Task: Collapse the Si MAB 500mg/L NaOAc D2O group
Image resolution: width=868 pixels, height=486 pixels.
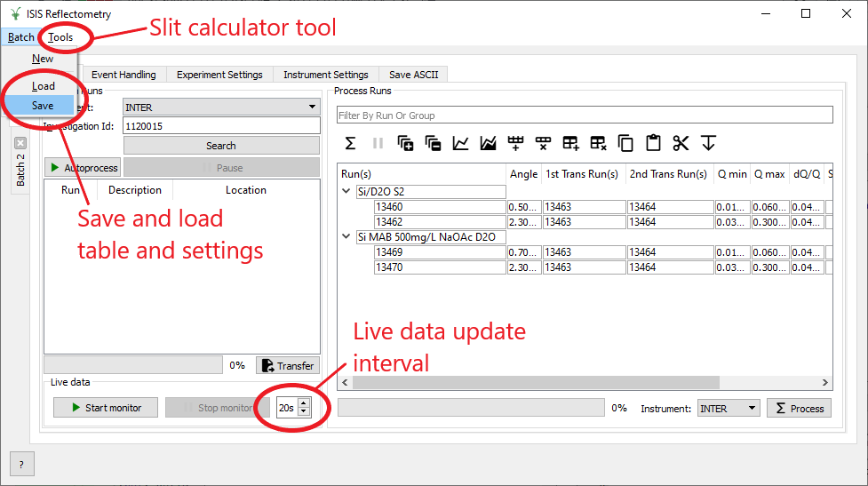Action: (x=346, y=237)
